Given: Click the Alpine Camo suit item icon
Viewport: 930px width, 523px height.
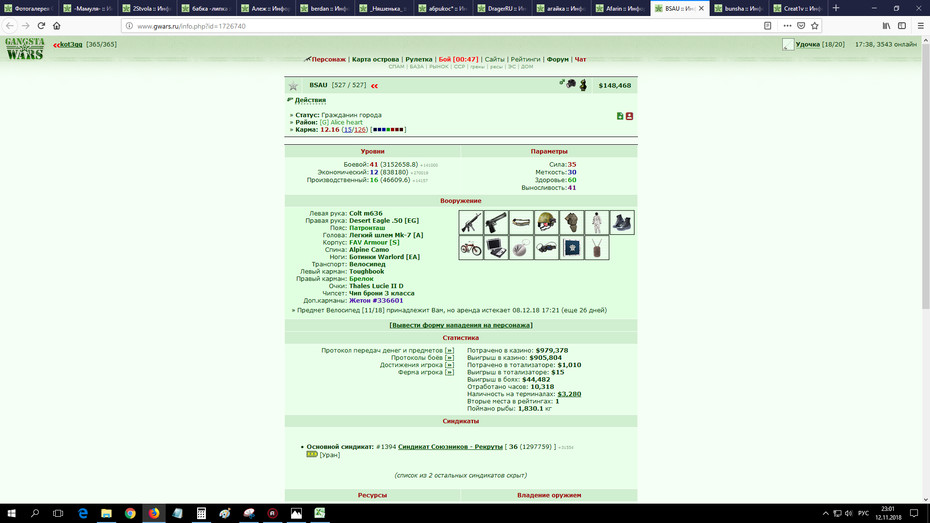Looking at the screenshot, I should pyautogui.click(x=597, y=222).
